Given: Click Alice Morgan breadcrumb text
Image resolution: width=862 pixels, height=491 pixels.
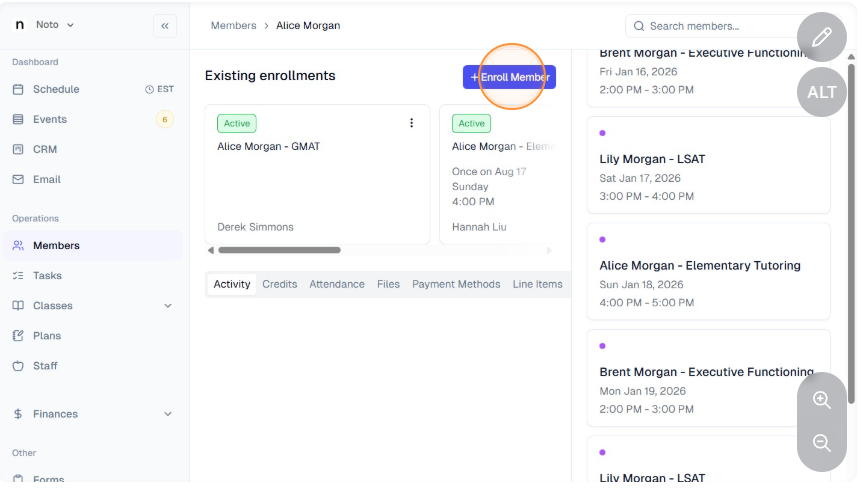Looking at the screenshot, I should coord(308,26).
